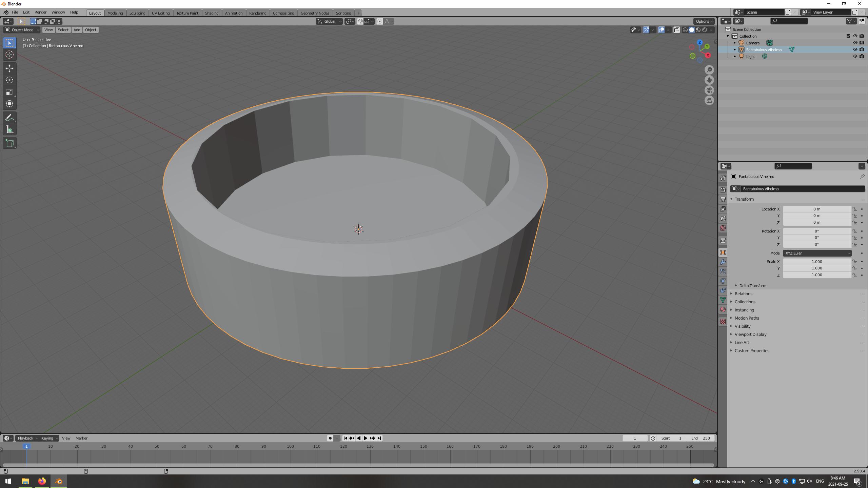The image size is (868, 488).
Task: Hide the Light object in viewport
Action: point(855,56)
